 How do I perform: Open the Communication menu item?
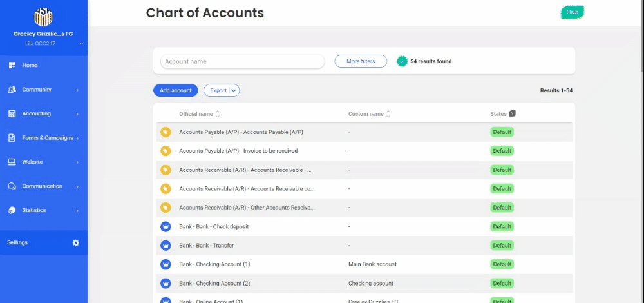click(x=43, y=186)
